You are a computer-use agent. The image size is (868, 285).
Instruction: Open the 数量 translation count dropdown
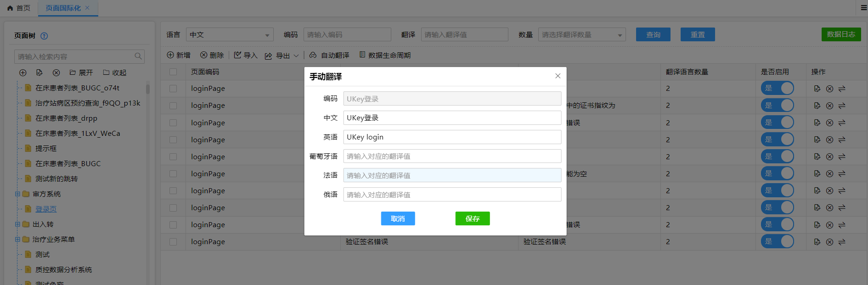pyautogui.click(x=581, y=35)
